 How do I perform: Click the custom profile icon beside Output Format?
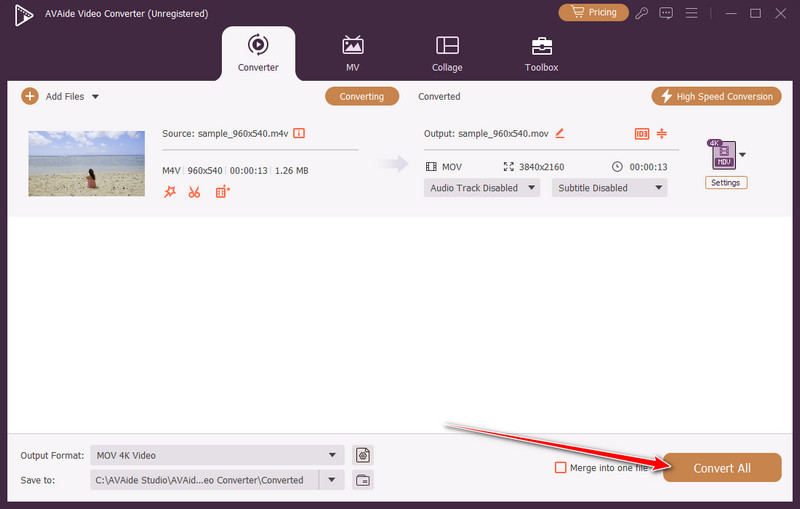point(363,455)
